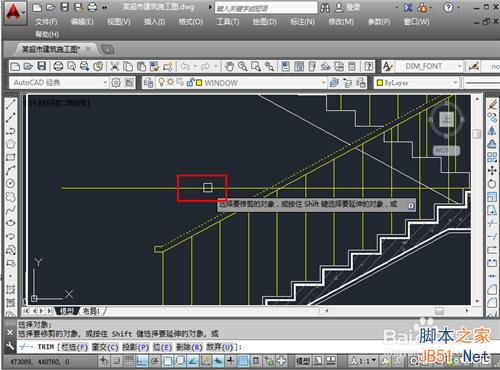The height and width of the screenshot is (370, 500).
Task: Choose 放弃(U) option in command line
Action: pos(219,347)
